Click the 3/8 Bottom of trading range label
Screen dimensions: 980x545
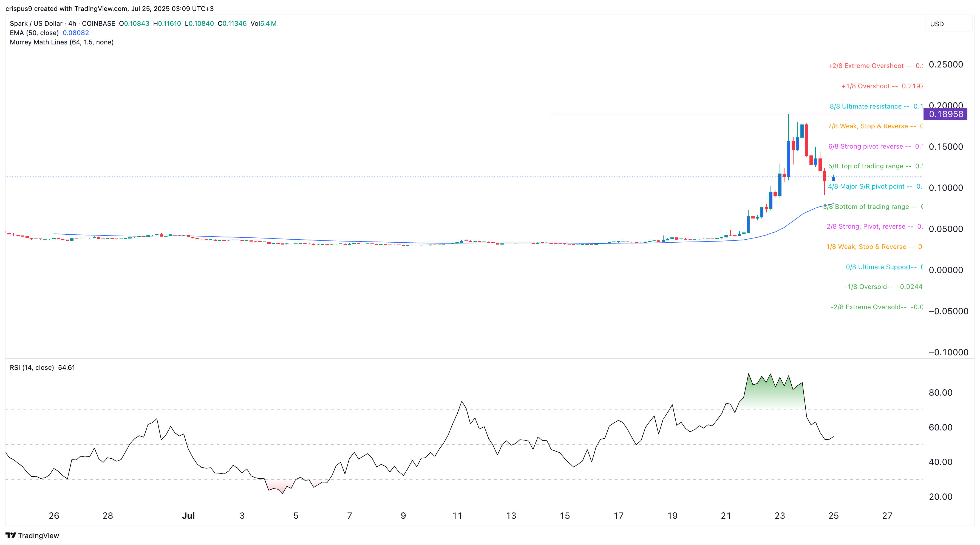[873, 206]
